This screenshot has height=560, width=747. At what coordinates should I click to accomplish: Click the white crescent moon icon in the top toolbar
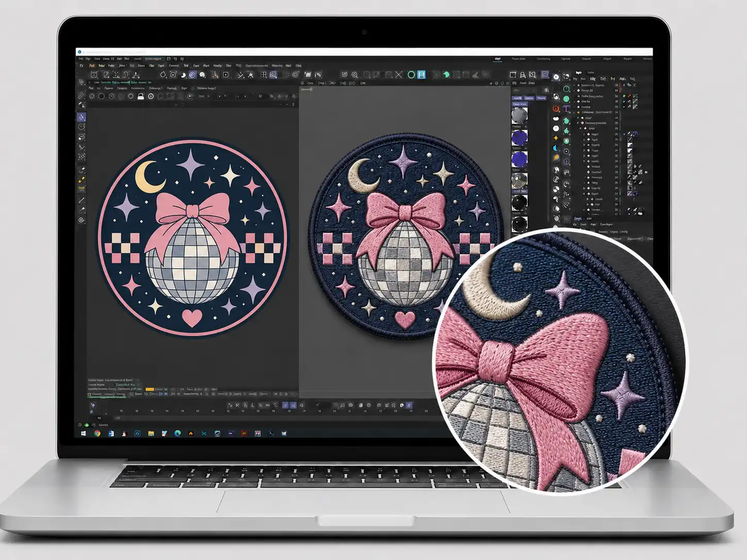183,75
